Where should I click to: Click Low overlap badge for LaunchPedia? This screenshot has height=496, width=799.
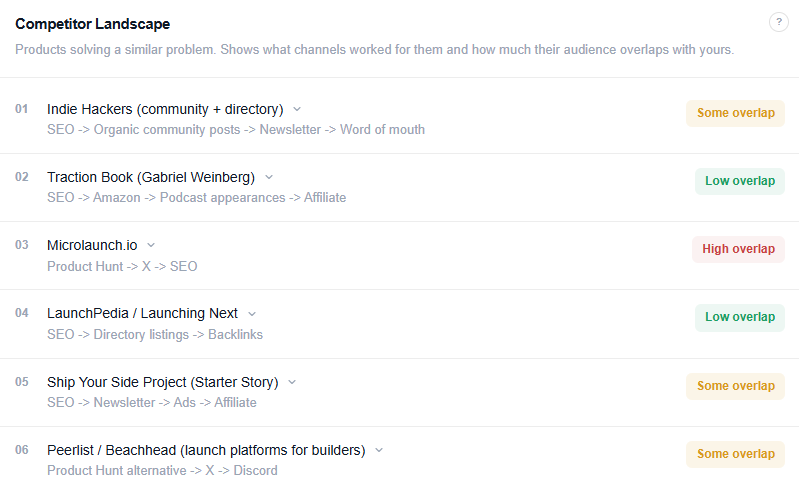pyautogui.click(x=739, y=317)
